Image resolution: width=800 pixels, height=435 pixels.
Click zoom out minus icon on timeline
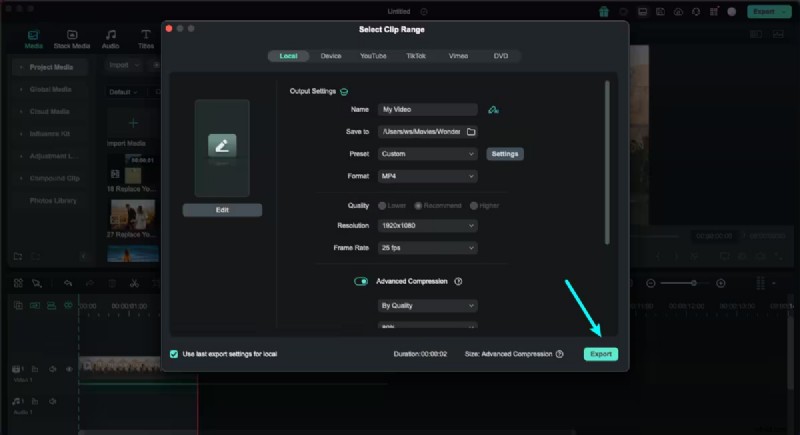pos(651,283)
